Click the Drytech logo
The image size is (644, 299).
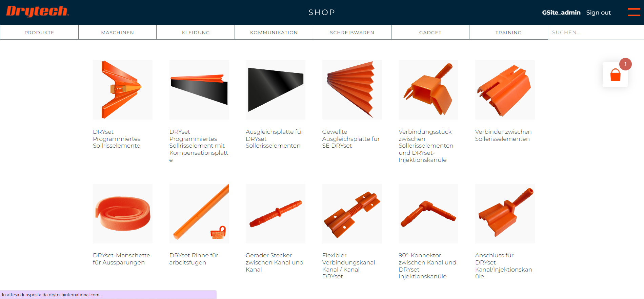pos(38,11)
